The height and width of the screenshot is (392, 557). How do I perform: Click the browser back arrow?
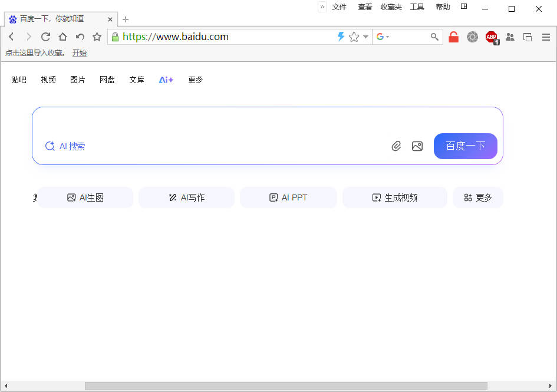click(11, 37)
